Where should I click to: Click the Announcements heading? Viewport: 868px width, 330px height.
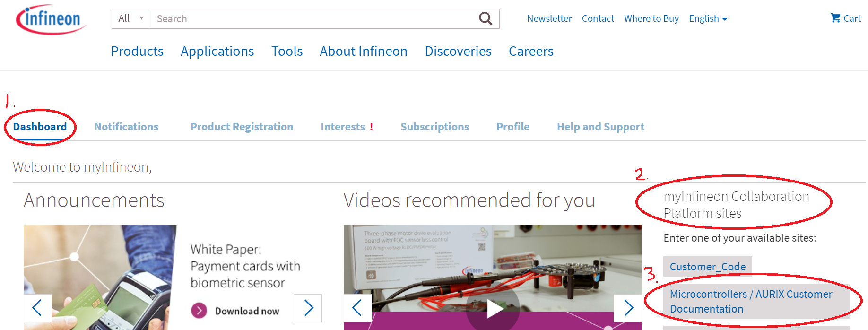(94, 200)
